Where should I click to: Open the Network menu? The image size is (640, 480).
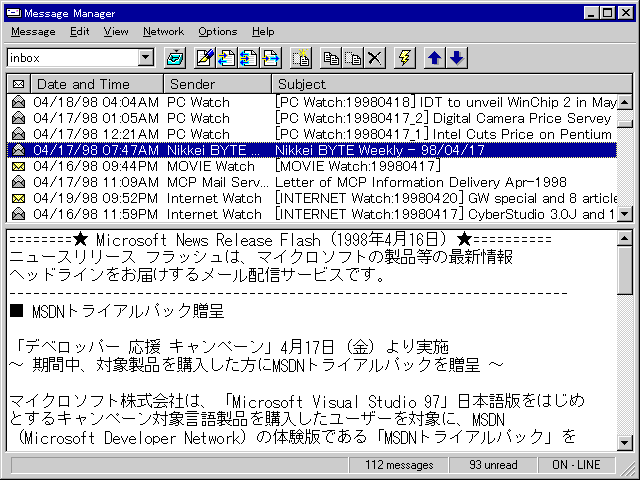pos(163,31)
